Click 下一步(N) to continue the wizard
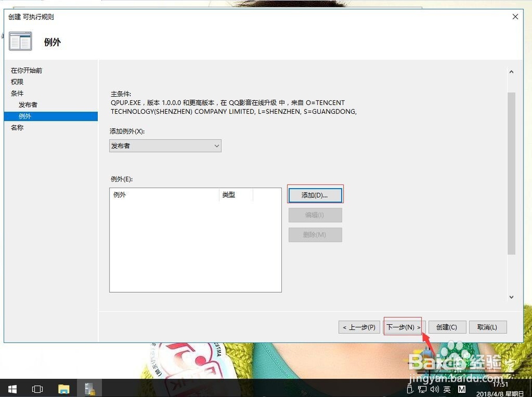Viewport: 532px width, 397px height. point(402,327)
